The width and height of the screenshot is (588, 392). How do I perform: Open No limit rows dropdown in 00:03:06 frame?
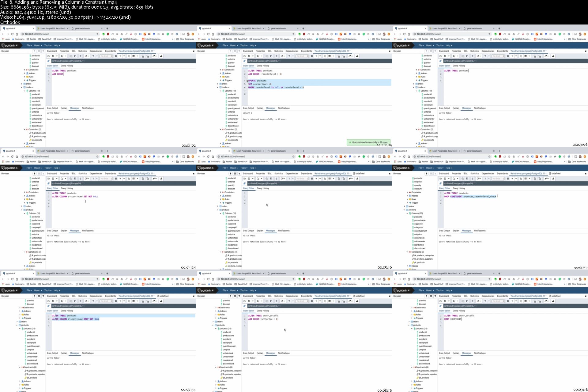click(498, 56)
